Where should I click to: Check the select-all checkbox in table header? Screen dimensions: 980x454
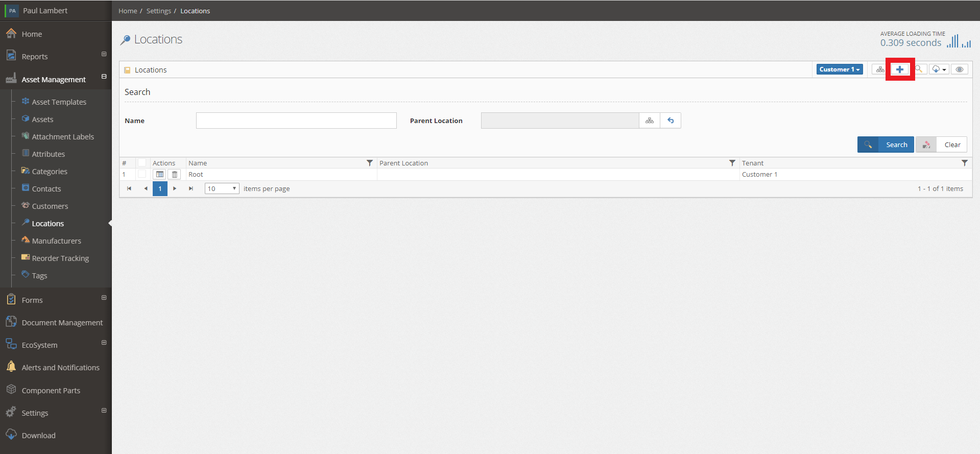click(x=142, y=163)
